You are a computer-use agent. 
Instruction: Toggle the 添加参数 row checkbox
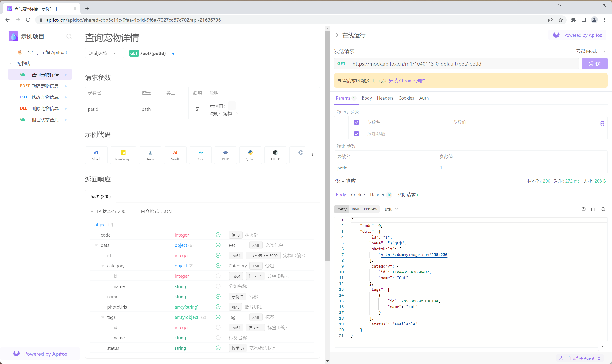(x=356, y=134)
